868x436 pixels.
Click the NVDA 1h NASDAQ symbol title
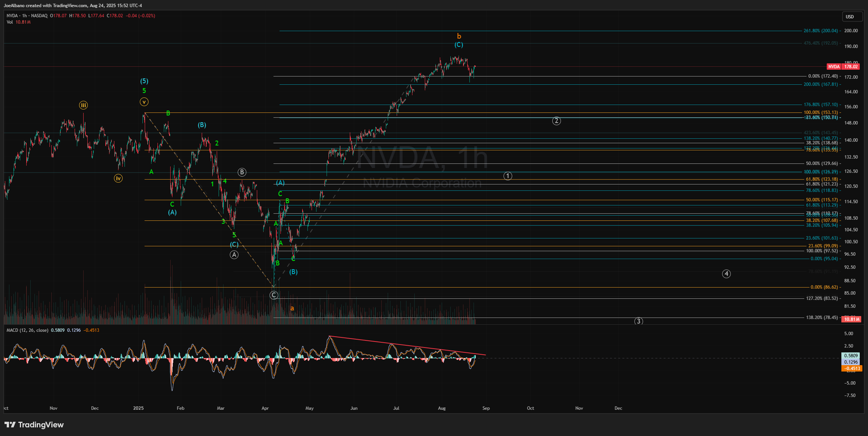[27, 16]
